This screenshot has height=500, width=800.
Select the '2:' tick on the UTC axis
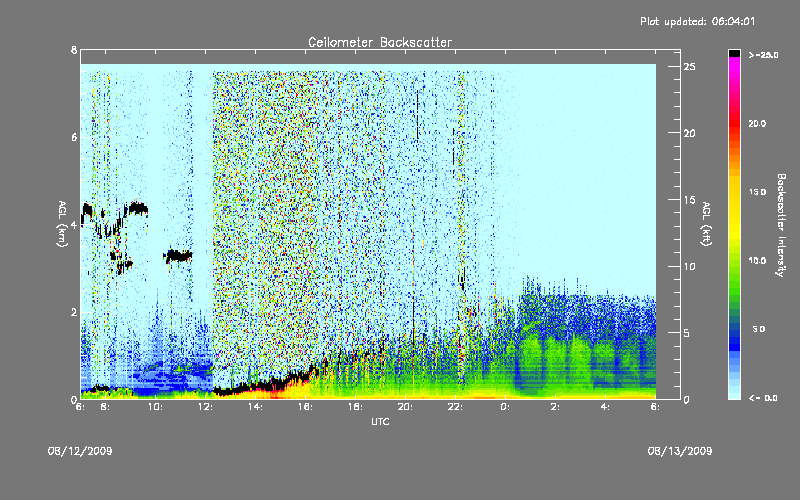555,407
